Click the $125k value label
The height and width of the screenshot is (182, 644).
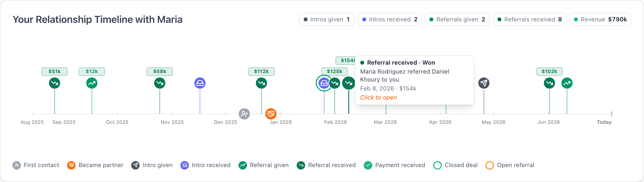click(335, 72)
